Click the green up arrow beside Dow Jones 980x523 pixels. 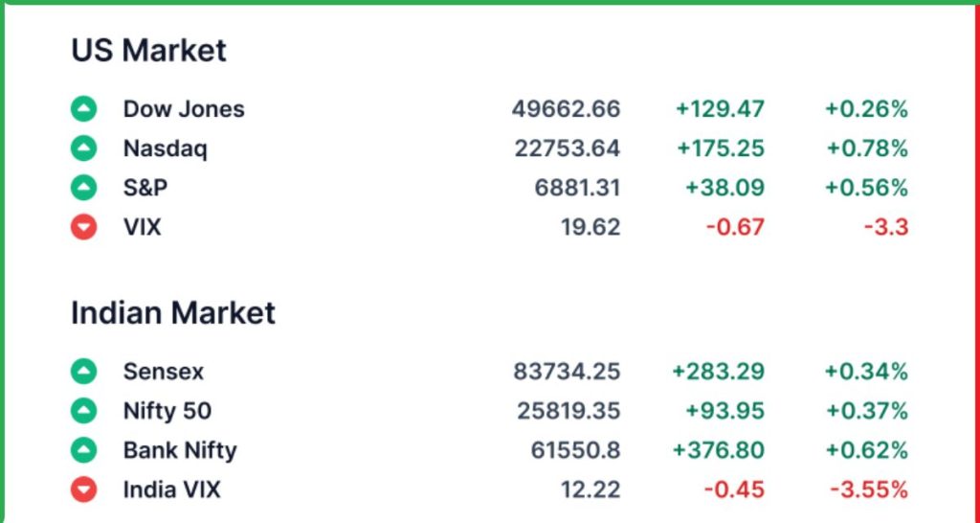pos(84,109)
